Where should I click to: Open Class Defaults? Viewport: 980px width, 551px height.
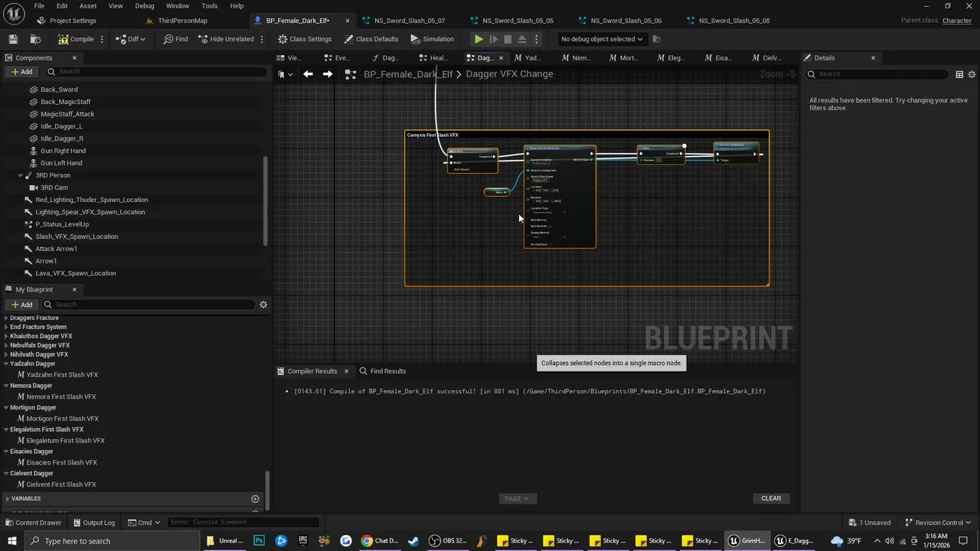tap(371, 39)
